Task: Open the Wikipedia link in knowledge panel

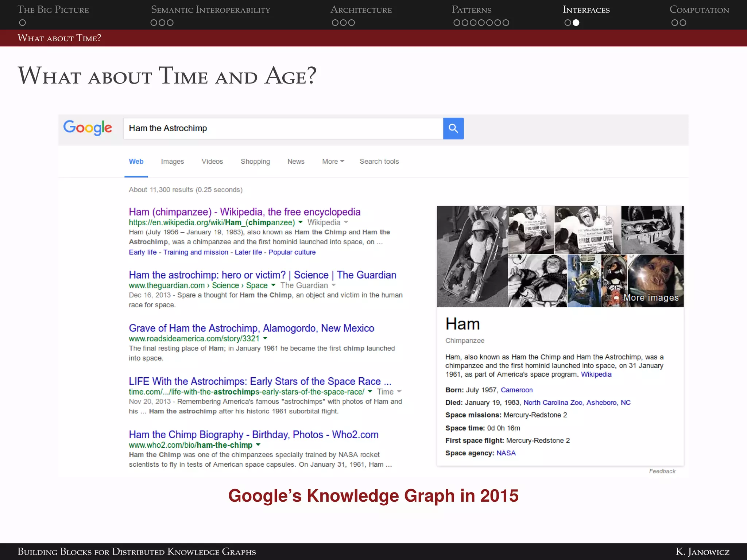Action: click(596, 374)
